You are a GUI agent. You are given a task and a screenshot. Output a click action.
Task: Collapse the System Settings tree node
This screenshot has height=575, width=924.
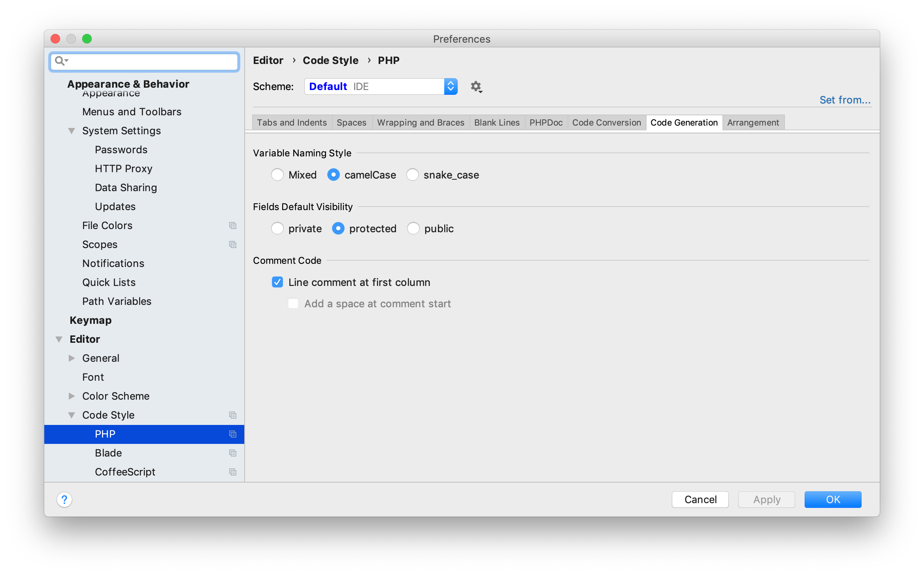click(x=72, y=131)
